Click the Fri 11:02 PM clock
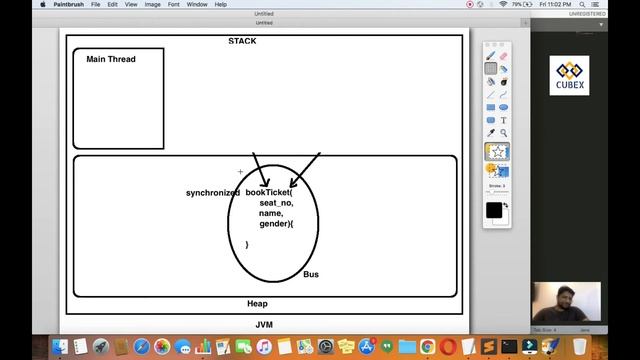 pos(555,4)
